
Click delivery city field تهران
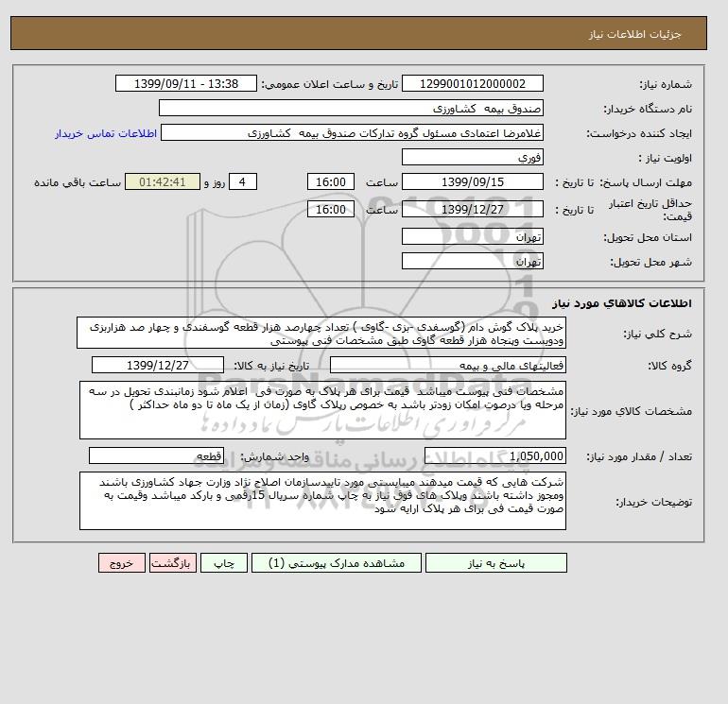(472, 261)
